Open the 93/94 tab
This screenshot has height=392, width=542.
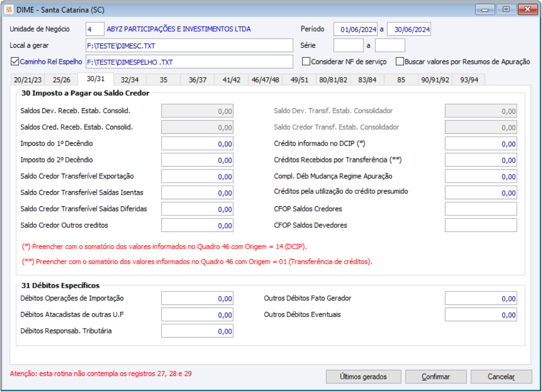click(x=469, y=80)
